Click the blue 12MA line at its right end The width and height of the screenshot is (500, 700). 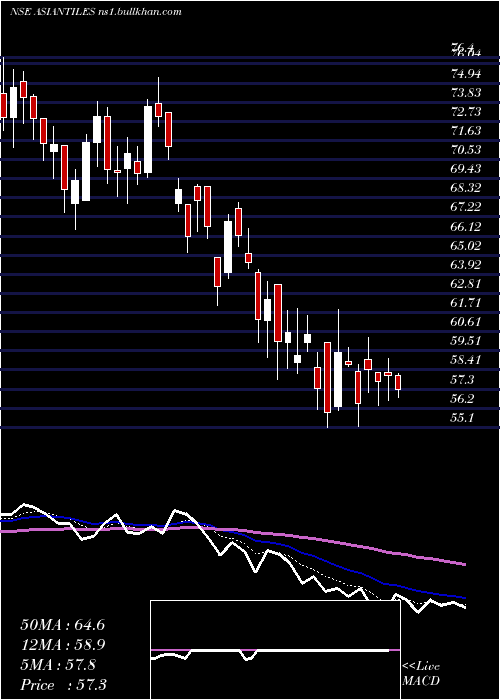click(464, 597)
